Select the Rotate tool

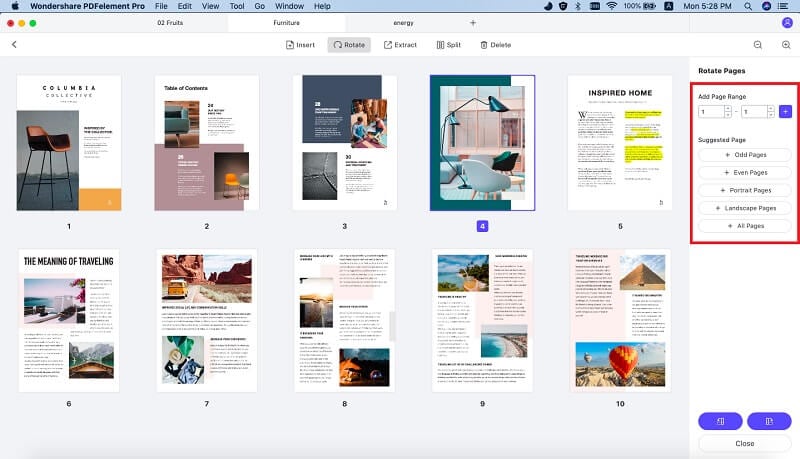(349, 45)
